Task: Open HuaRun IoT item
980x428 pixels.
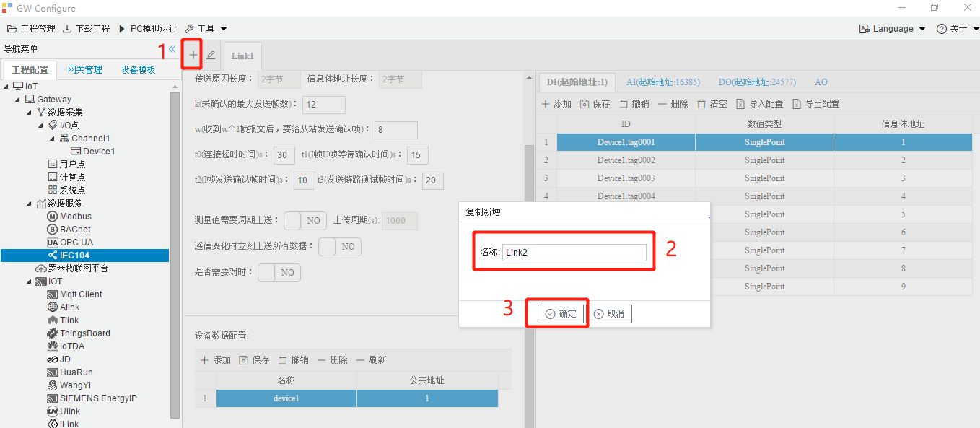Action: [70, 372]
